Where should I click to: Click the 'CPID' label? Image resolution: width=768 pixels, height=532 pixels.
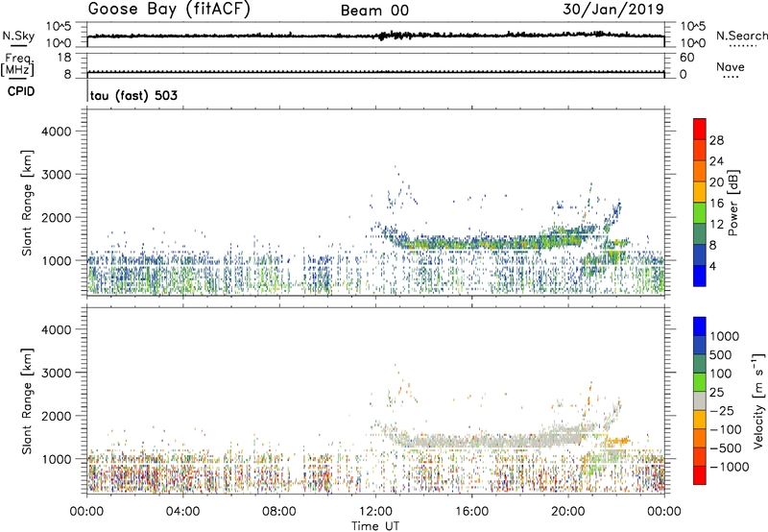21,91
